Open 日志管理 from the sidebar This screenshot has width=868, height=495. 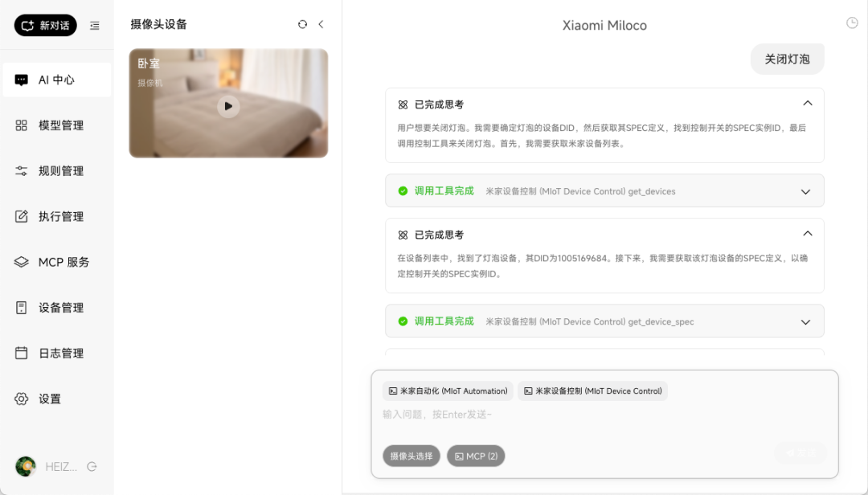click(56, 352)
